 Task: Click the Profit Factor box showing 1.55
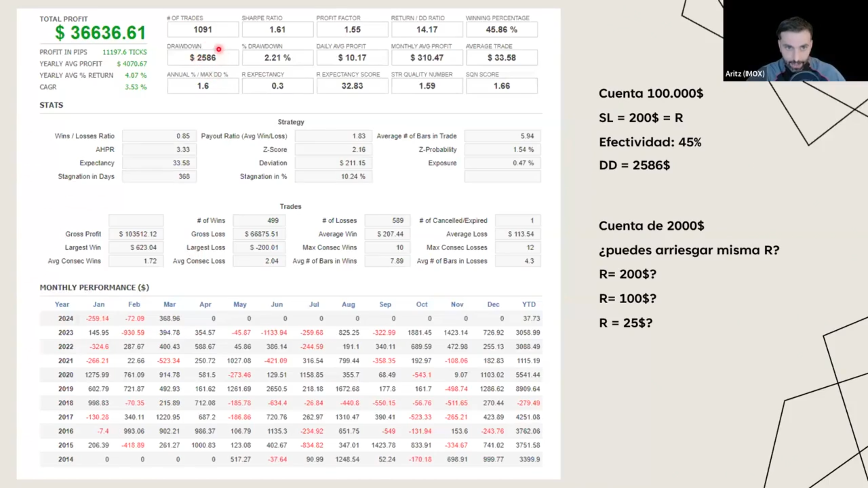[352, 29]
